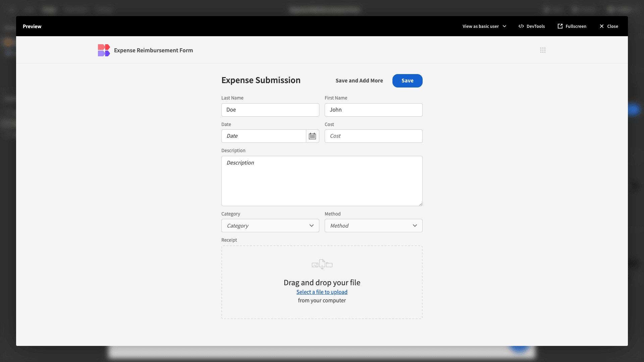Image resolution: width=644 pixels, height=362 pixels.
Task: Click into the Date input field
Action: [264, 136]
